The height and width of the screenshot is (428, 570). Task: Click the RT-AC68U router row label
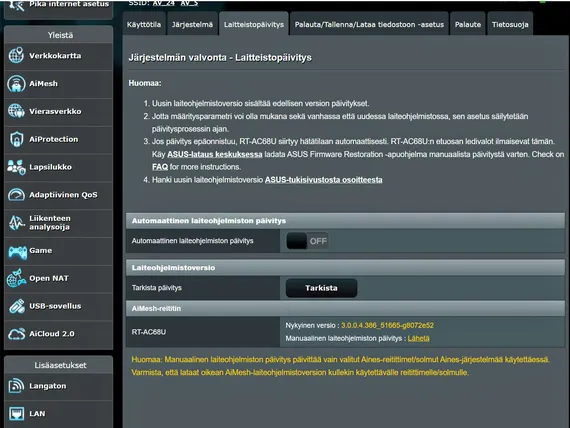(149, 332)
